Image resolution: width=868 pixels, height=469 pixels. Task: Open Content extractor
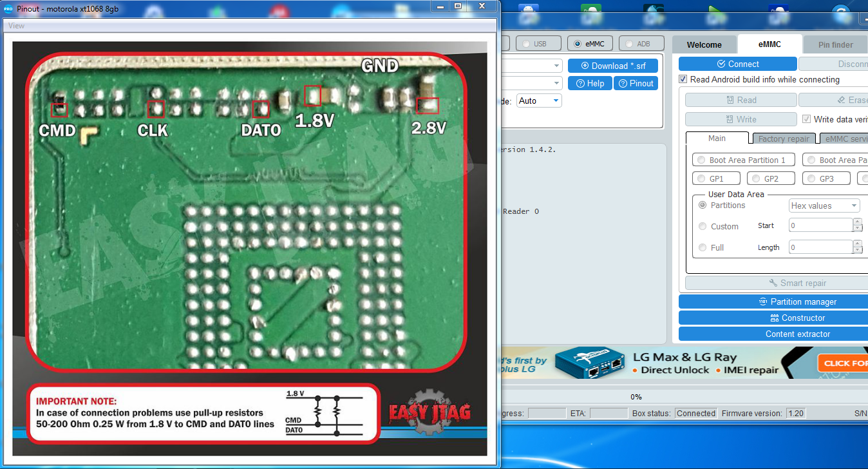[773, 334]
